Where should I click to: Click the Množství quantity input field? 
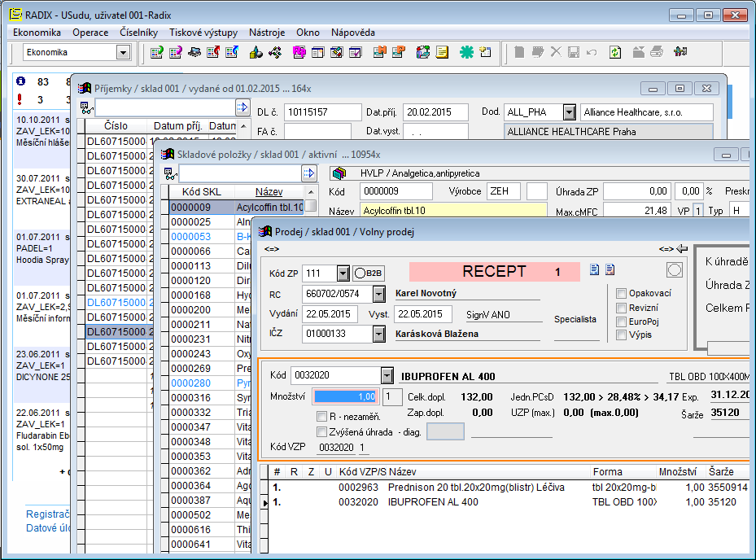(x=346, y=396)
